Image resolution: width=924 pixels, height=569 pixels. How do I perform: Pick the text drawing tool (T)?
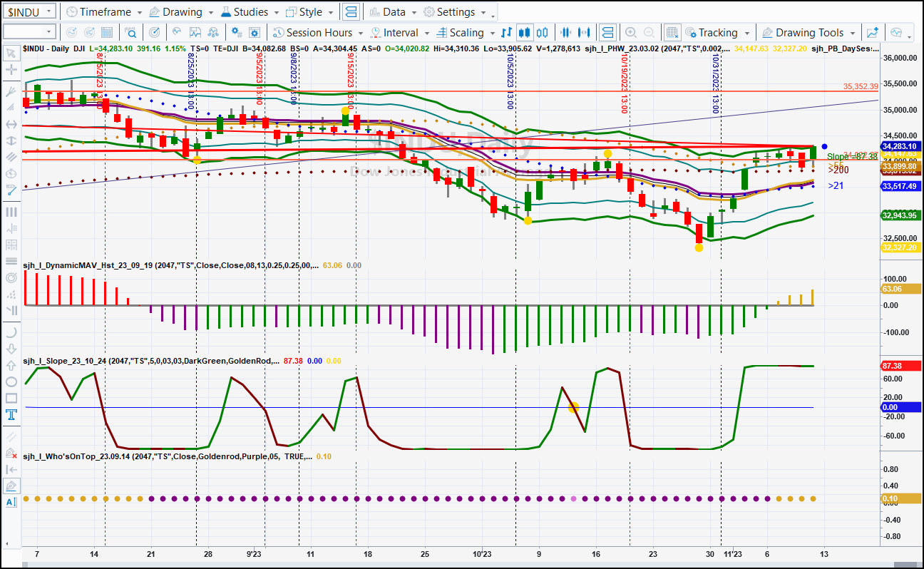[x=11, y=415]
